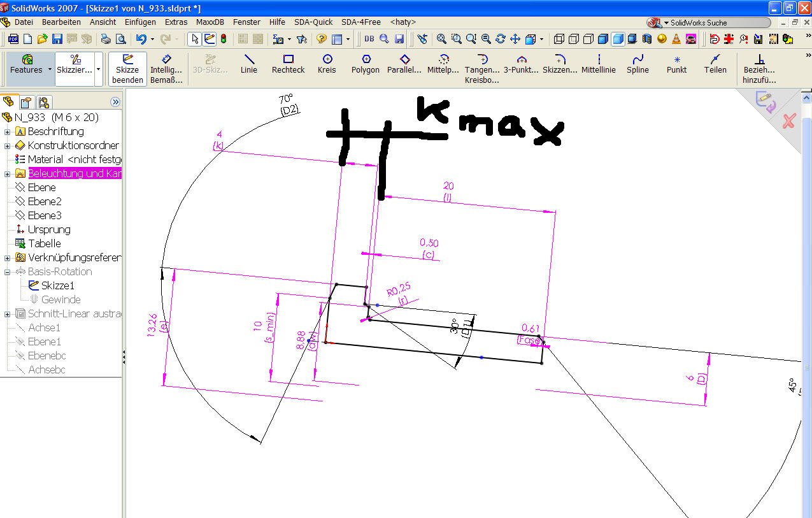This screenshot has width=812, height=518.
Task: Select the Polygon sketch tool
Action: pos(366,64)
